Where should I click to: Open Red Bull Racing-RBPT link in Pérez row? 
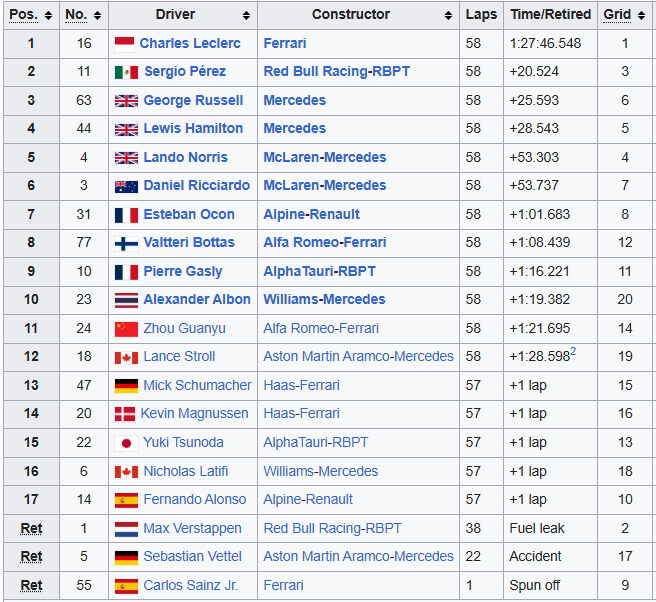pos(337,72)
